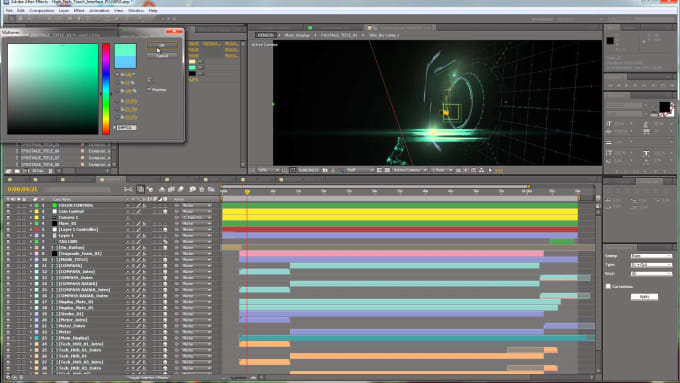The width and height of the screenshot is (680, 383).
Task: Pick color with the cream swatch eyedropper
Action: pyautogui.click(x=200, y=62)
